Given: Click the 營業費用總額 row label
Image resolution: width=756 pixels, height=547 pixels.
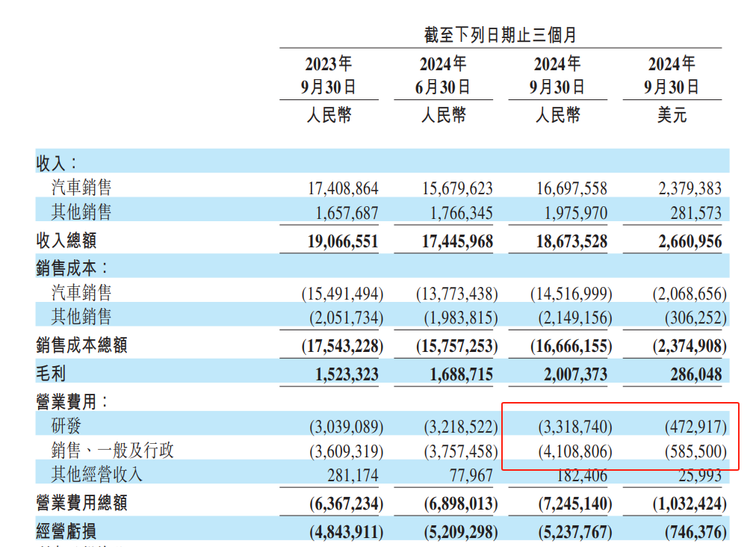Looking at the screenshot, I should point(81,503).
